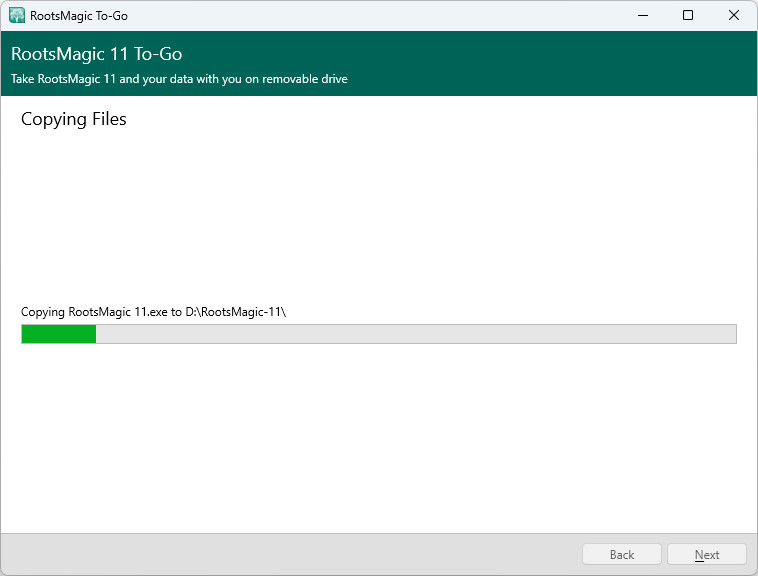Click the "RootsMagic To-Go" window title text

pos(79,16)
